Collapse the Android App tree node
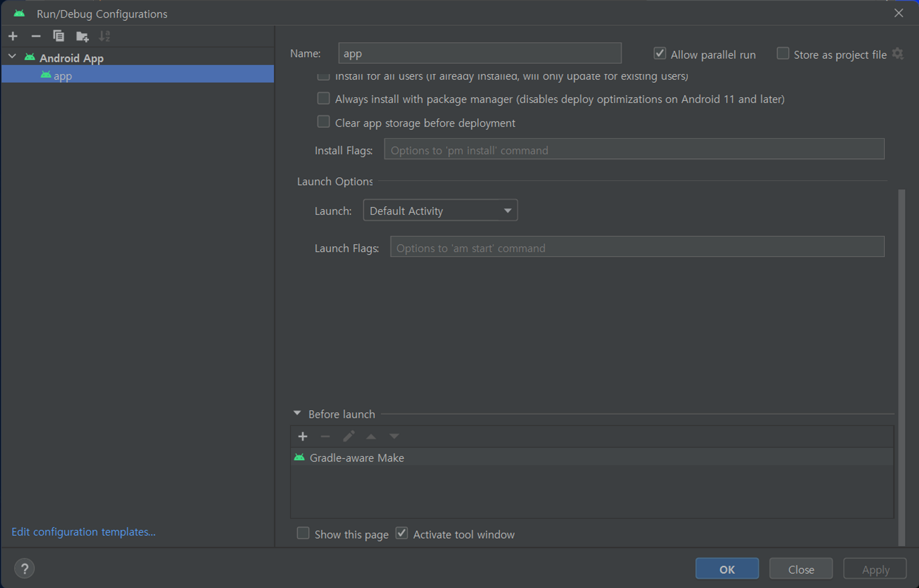This screenshot has height=588, width=919. 12,57
